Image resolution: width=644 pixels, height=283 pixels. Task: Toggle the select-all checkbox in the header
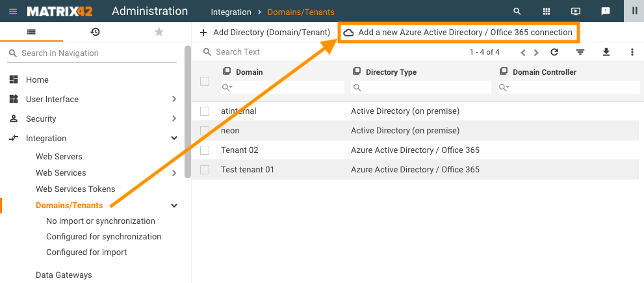(x=205, y=81)
